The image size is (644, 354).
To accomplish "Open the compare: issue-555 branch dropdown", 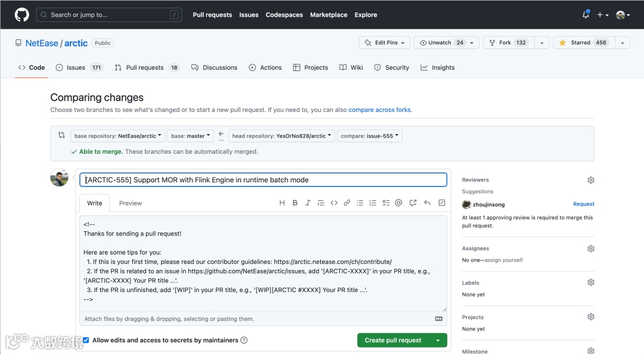I will [x=370, y=136].
